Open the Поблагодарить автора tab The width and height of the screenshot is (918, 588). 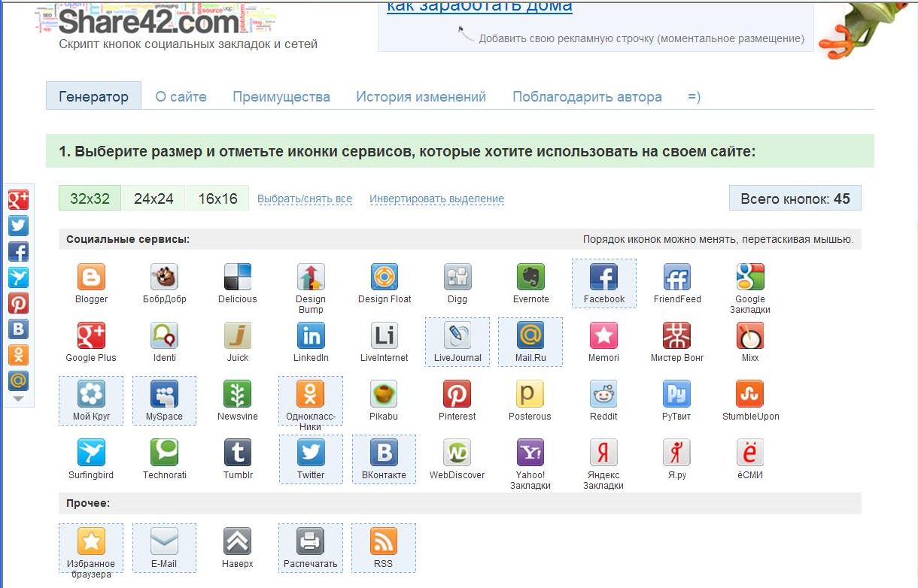[587, 96]
